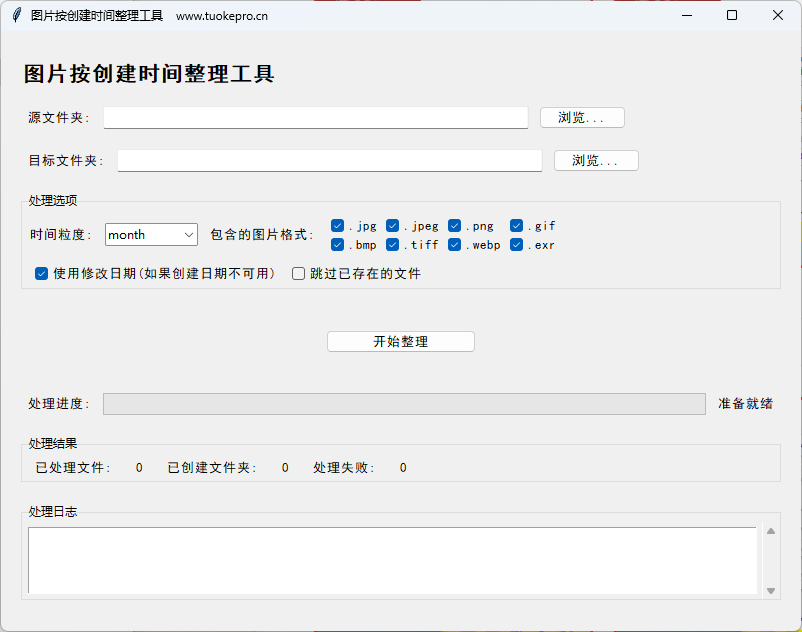
Task: Click the 目标文件夹 path input field
Action: (330, 161)
